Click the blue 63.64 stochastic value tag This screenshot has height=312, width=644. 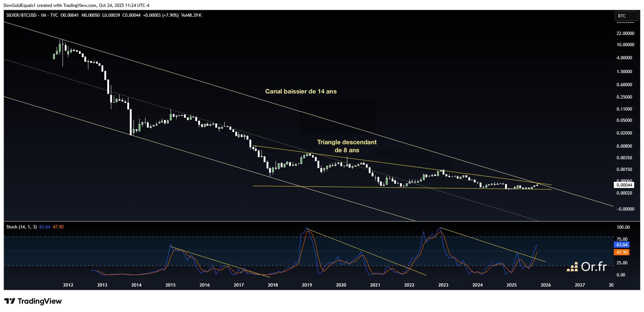[622, 245]
